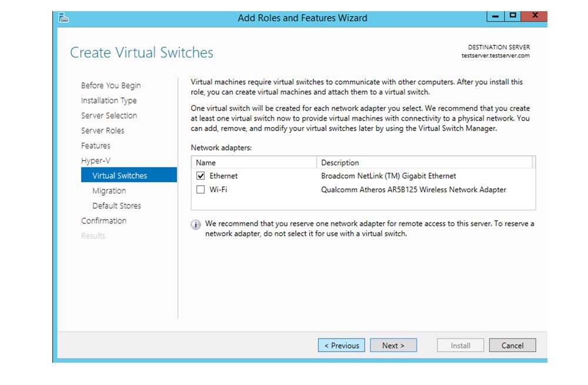Go to Default Stores step
The image size is (588, 385).
pyautogui.click(x=116, y=206)
